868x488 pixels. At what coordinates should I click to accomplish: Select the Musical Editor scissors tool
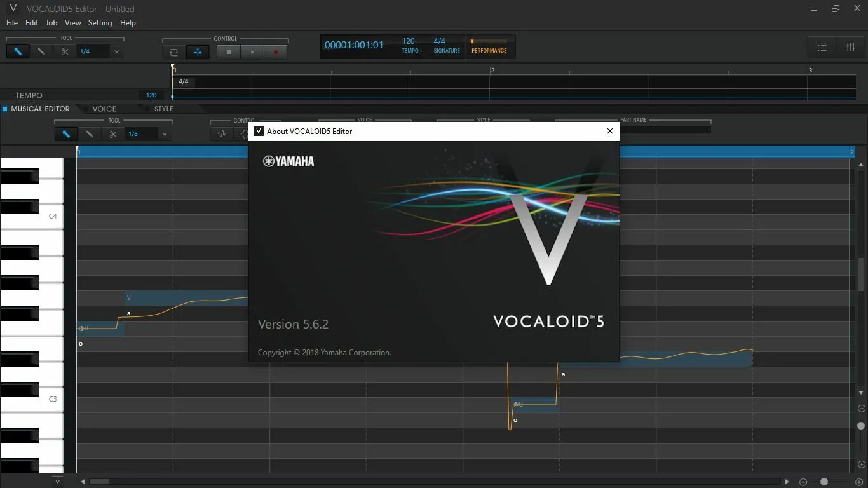[x=113, y=134]
